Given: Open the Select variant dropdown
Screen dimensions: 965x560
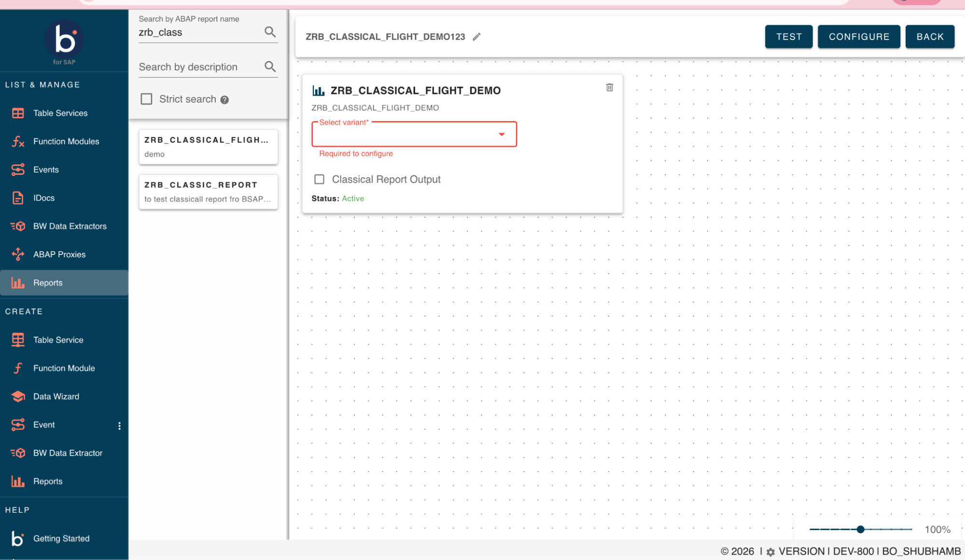Looking at the screenshot, I should (x=414, y=134).
